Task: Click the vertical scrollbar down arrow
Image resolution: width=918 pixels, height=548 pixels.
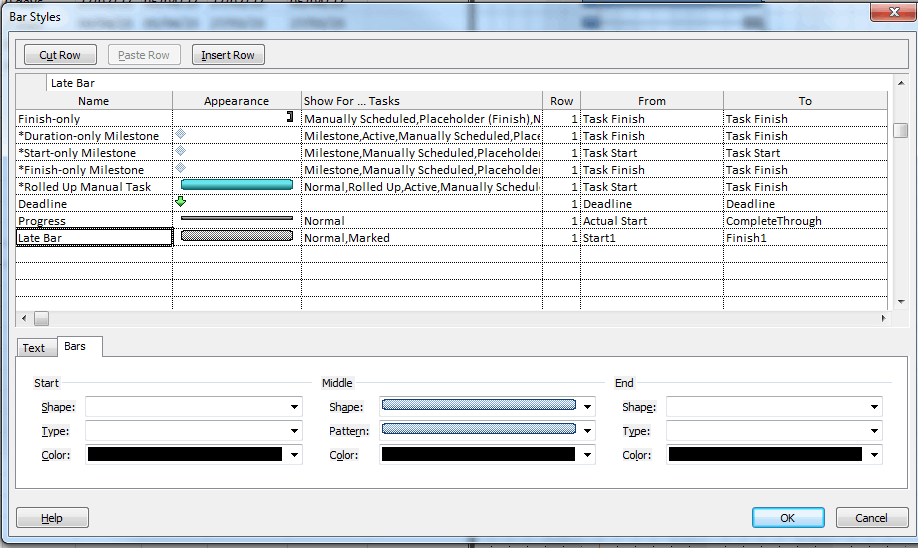Action: click(901, 302)
